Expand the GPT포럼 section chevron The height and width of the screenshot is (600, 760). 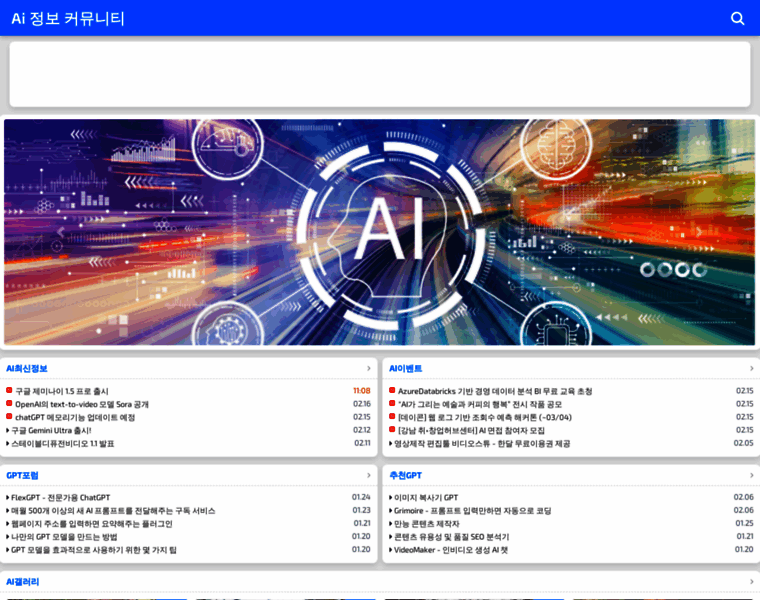coord(368,475)
